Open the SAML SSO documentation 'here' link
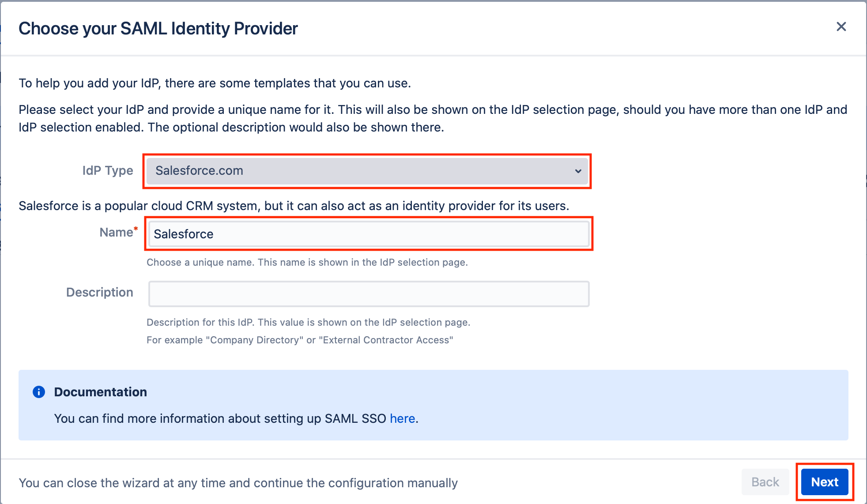The height and width of the screenshot is (504, 867). [x=402, y=418]
